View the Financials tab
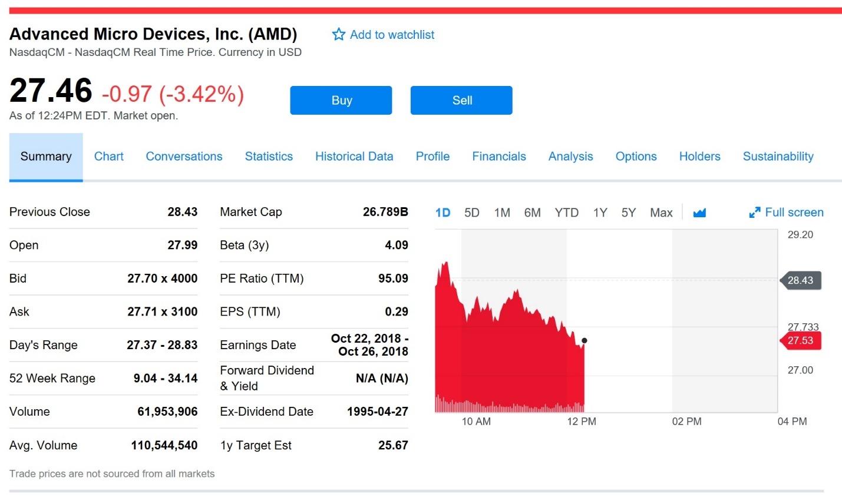Screen dimensions: 842x504 [x=499, y=157]
